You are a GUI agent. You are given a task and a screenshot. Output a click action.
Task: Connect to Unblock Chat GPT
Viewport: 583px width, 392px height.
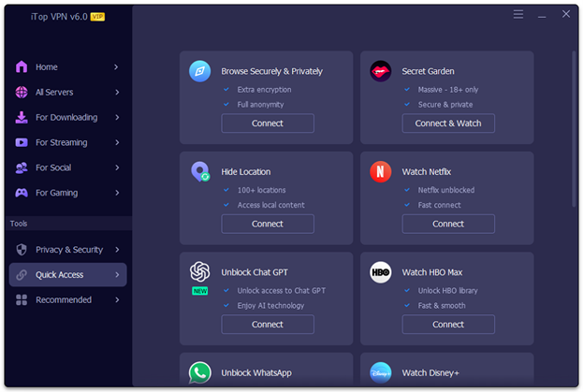coord(268,325)
